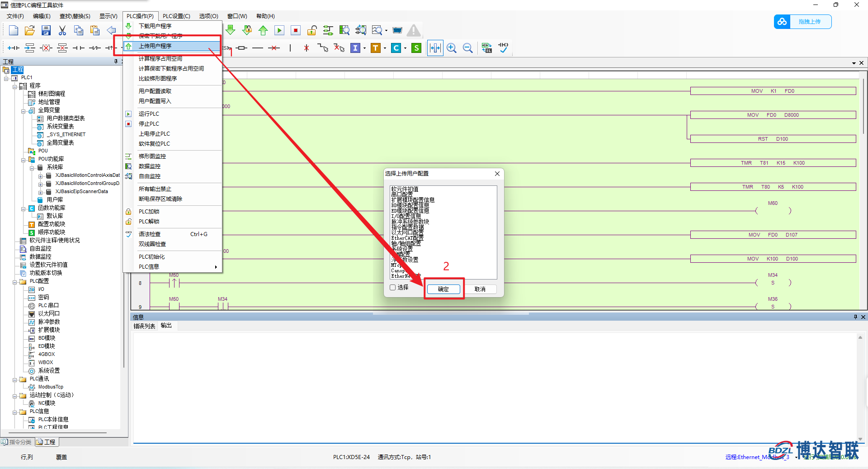868x469 pixels.
Task: Click the Paste clipboard icon
Action: pyautogui.click(x=95, y=30)
